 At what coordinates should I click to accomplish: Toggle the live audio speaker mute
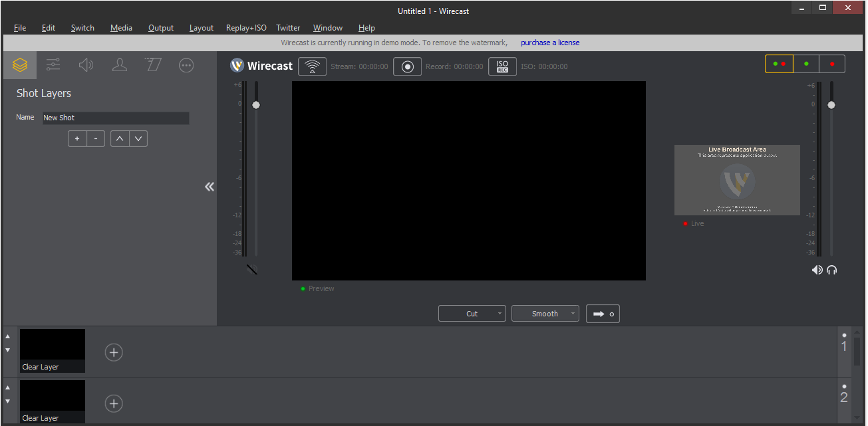click(x=817, y=270)
